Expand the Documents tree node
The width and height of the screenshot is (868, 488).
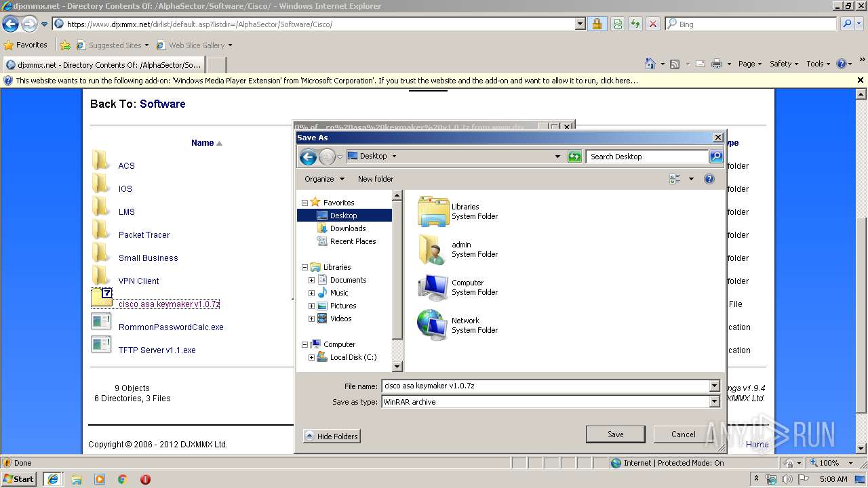pyautogui.click(x=311, y=280)
